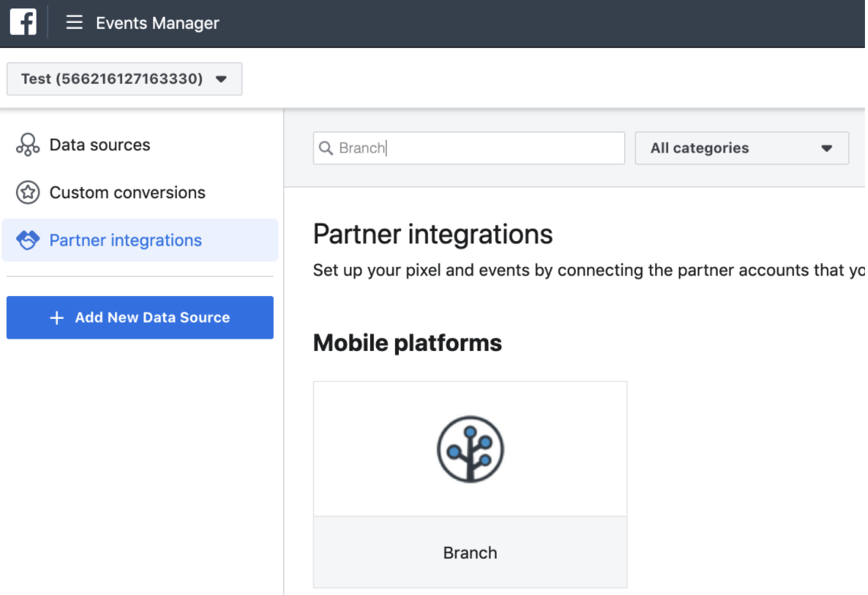Go to Custom conversions
This screenshot has width=868, height=595.
point(127,193)
